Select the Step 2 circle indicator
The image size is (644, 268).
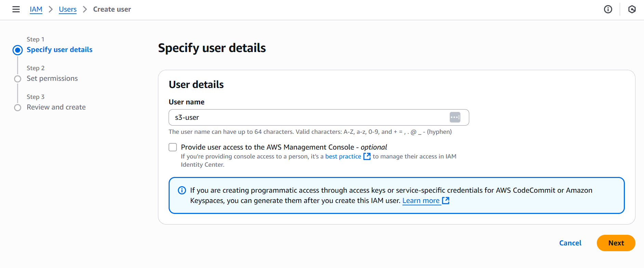point(18,79)
